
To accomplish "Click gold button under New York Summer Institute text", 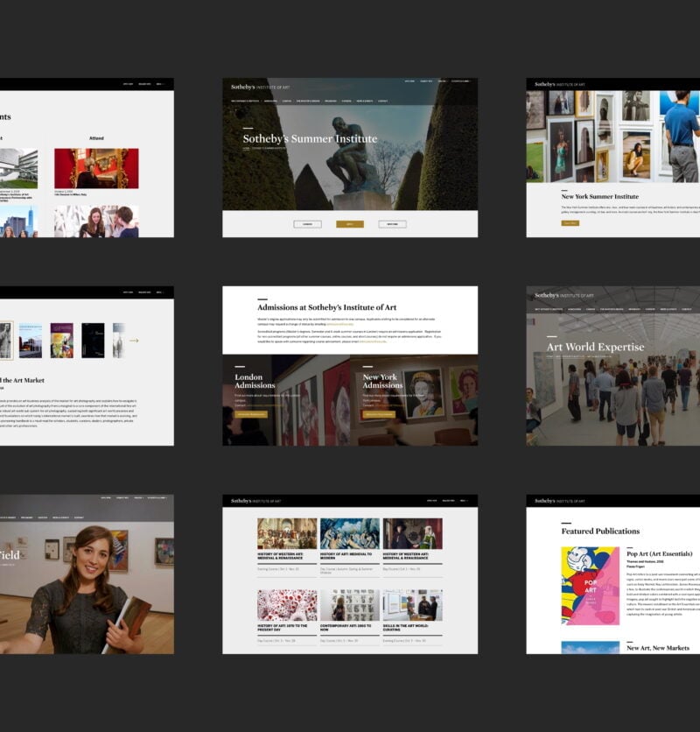I will (x=570, y=223).
